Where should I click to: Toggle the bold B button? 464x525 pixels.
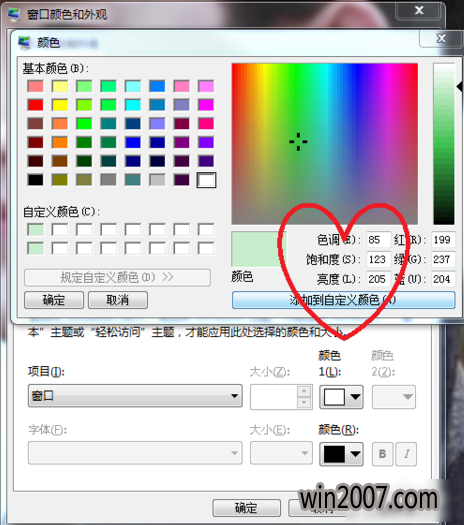[383, 454]
